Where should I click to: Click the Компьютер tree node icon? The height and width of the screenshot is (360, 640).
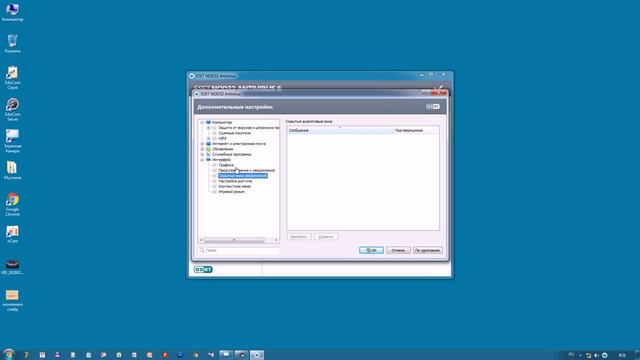point(208,122)
